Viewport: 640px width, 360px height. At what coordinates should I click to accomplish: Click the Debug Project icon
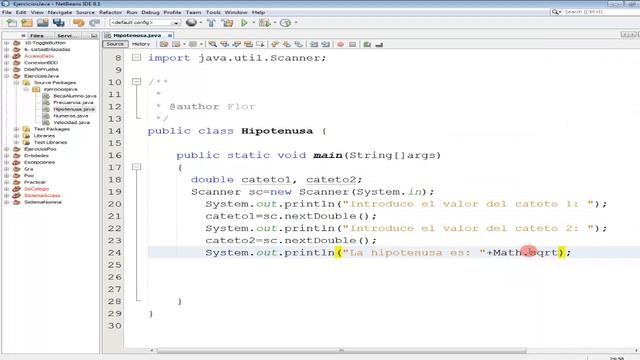pyautogui.click(x=264, y=23)
